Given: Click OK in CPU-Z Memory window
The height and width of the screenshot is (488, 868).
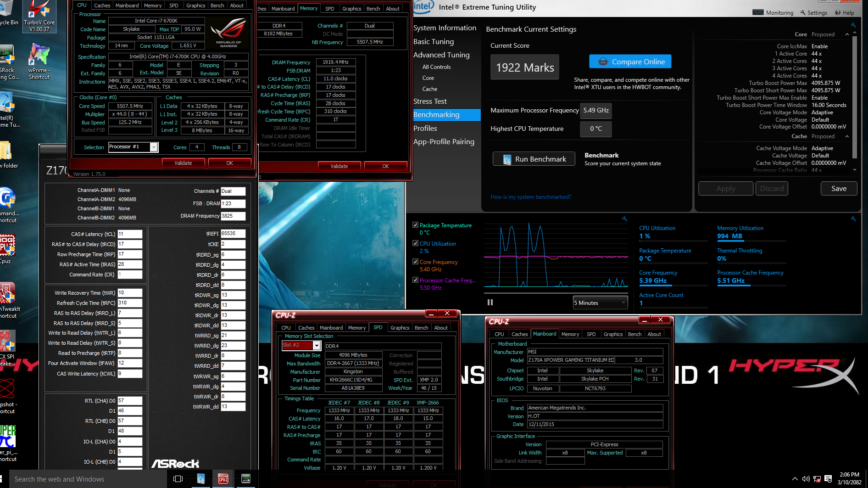Looking at the screenshot, I should [x=385, y=166].
